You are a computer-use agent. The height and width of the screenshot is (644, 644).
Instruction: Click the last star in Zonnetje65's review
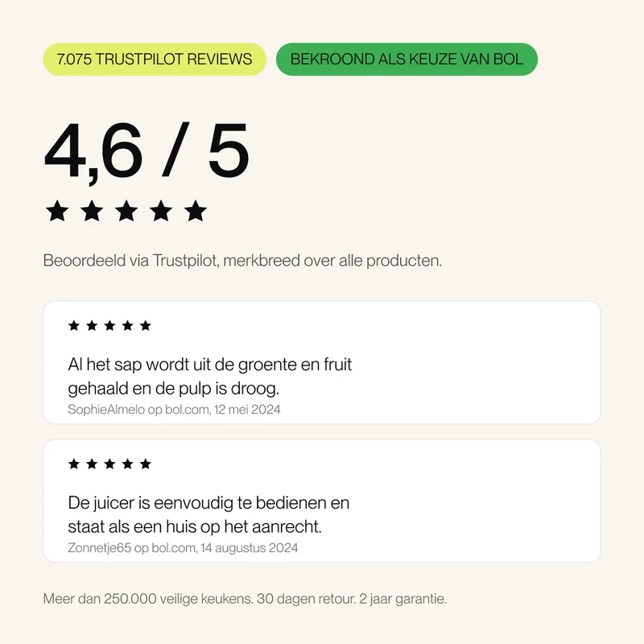[146, 464]
